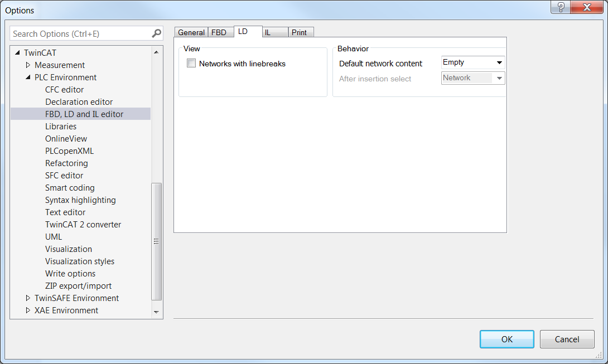Click the tree scrollbar up arrow
The image size is (608, 364).
(156, 52)
